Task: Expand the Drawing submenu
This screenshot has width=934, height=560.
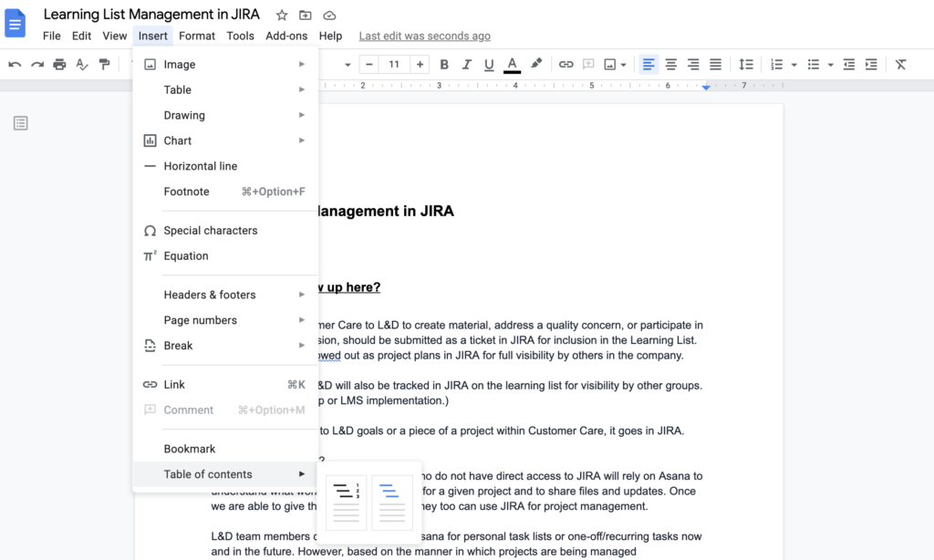Action: tap(225, 115)
